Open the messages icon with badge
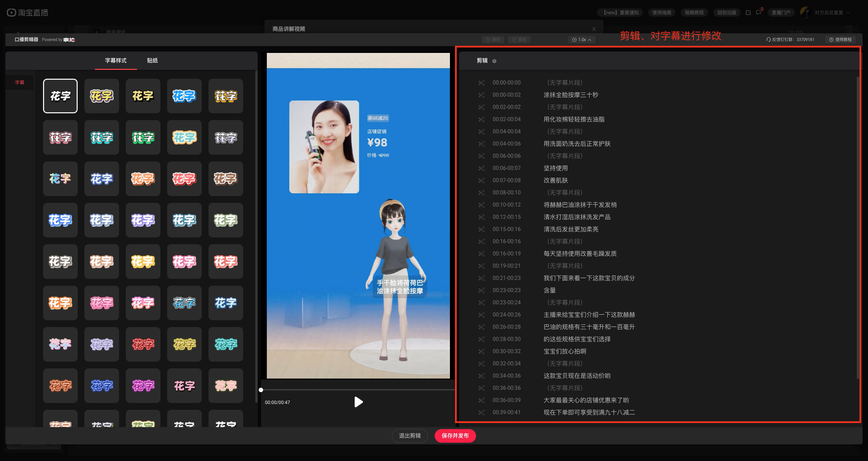The height and width of the screenshot is (461, 868). pos(758,13)
